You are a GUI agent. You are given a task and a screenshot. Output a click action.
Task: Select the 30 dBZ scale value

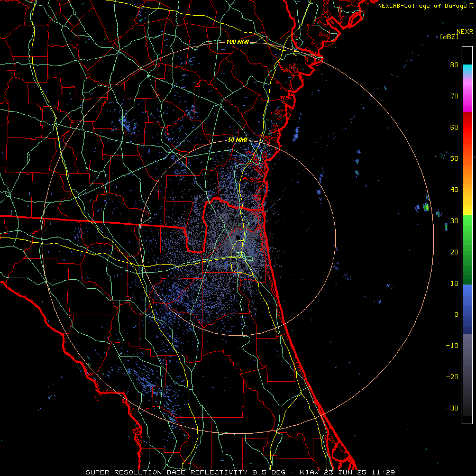[x=454, y=221]
